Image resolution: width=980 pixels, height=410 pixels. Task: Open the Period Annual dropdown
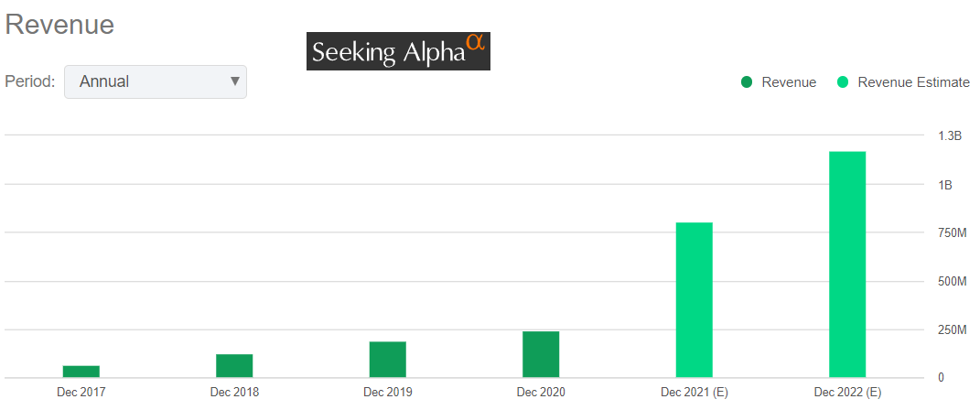coord(154,81)
